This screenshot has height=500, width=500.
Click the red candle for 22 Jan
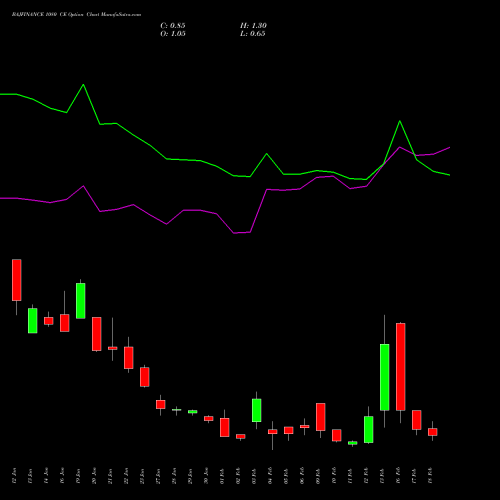[x=129, y=358]
